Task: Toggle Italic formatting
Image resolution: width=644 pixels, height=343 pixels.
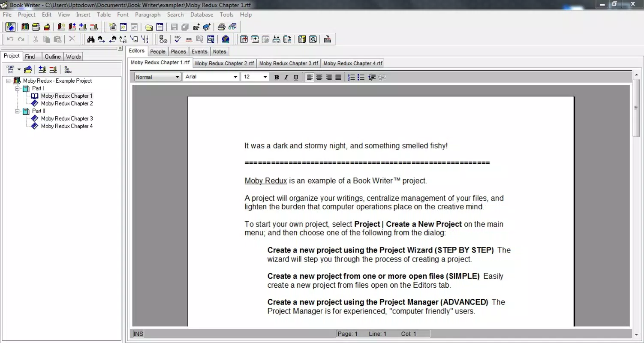Action: 286,77
